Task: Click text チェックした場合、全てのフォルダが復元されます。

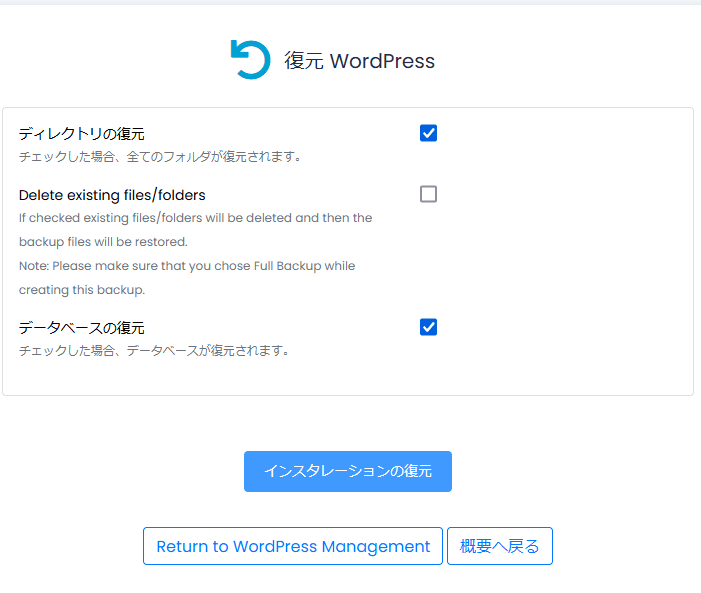Action: 160,157
